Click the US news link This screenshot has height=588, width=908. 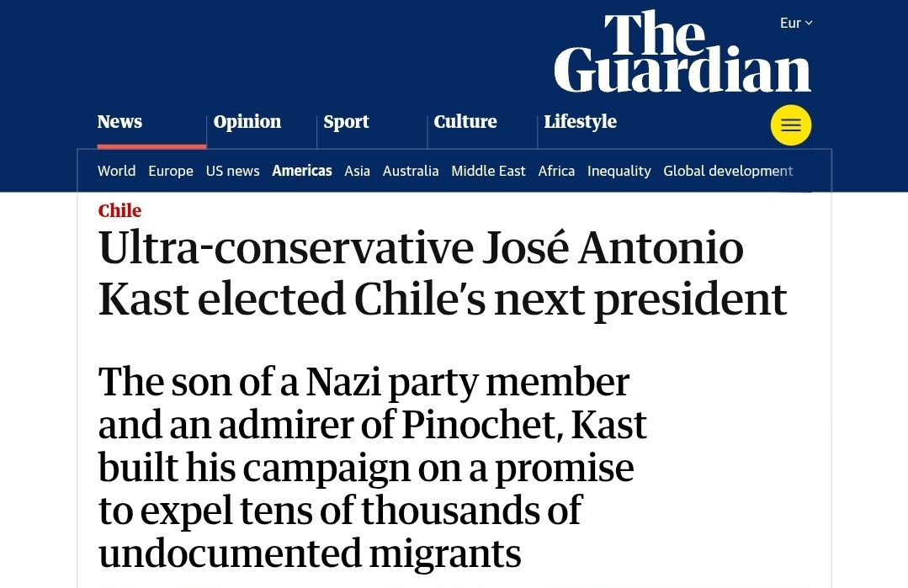tap(233, 171)
